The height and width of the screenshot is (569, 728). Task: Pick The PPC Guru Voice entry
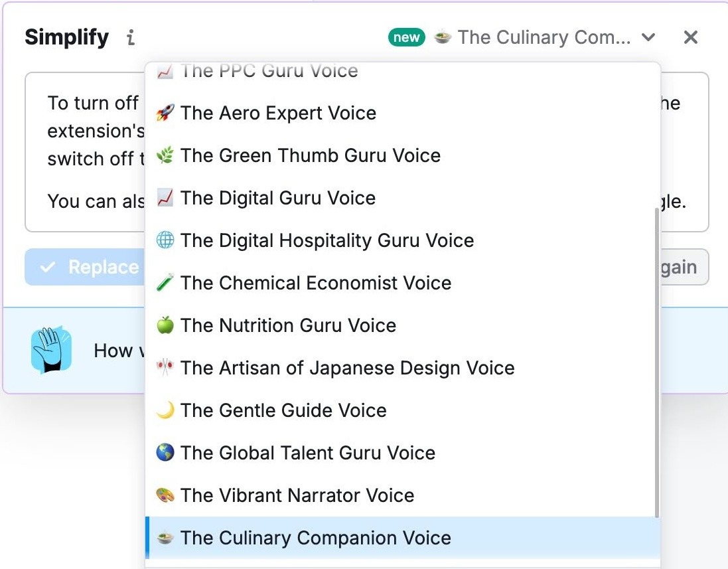(x=265, y=71)
